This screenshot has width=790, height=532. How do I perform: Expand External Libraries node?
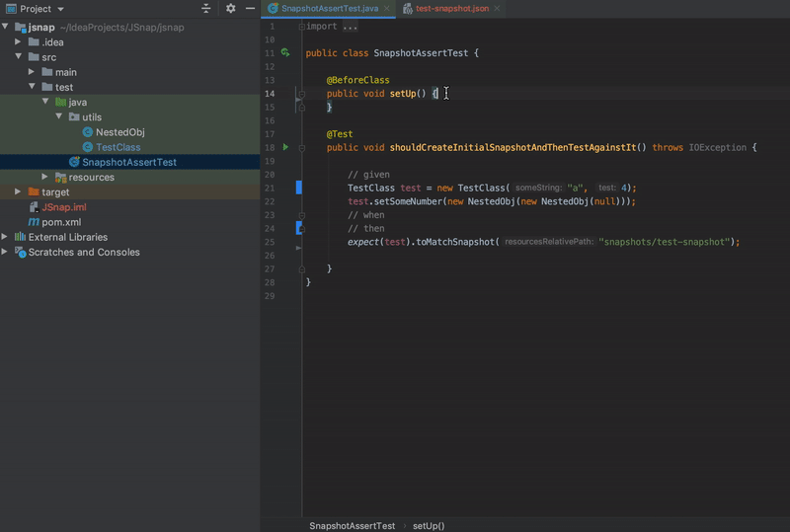5,236
